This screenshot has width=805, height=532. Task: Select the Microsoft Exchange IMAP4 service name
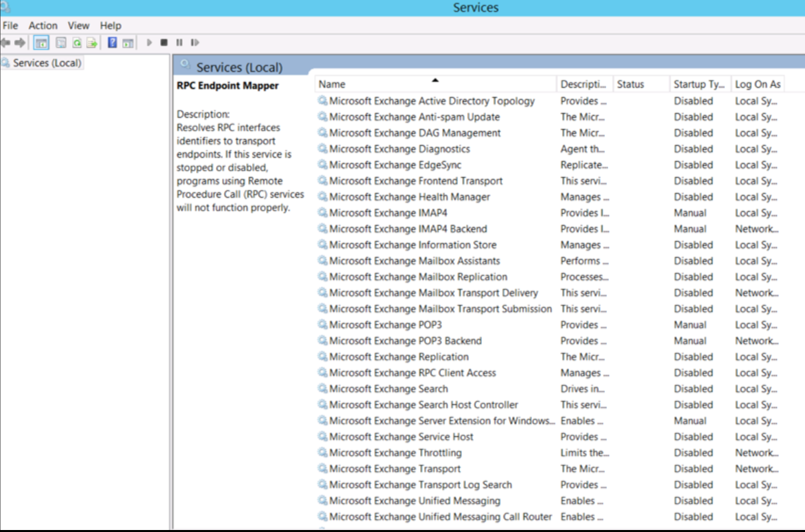(x=388, y=213)
